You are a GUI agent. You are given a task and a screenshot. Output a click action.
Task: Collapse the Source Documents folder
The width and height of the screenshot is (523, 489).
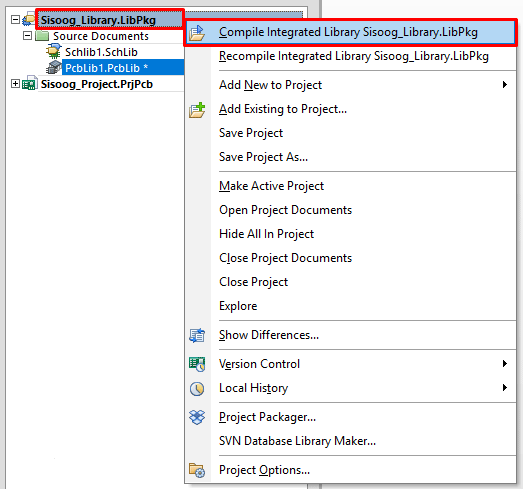tap(27, 35)
